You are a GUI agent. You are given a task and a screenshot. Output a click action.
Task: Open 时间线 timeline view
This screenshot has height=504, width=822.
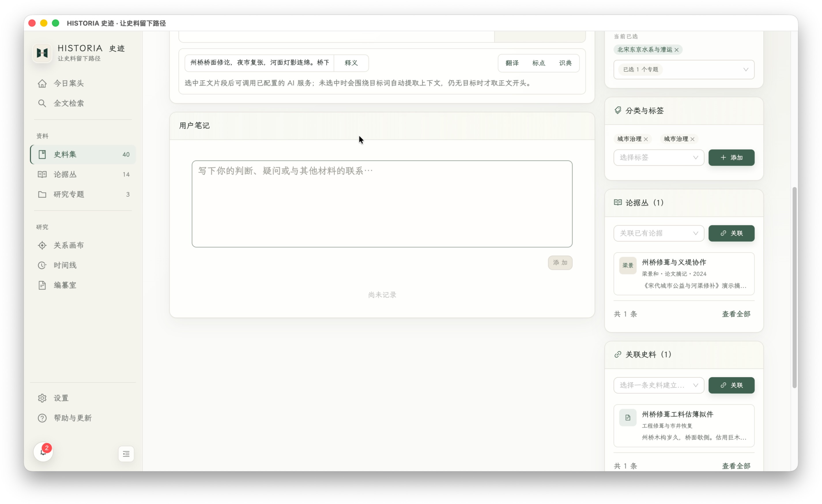point(83,265)
